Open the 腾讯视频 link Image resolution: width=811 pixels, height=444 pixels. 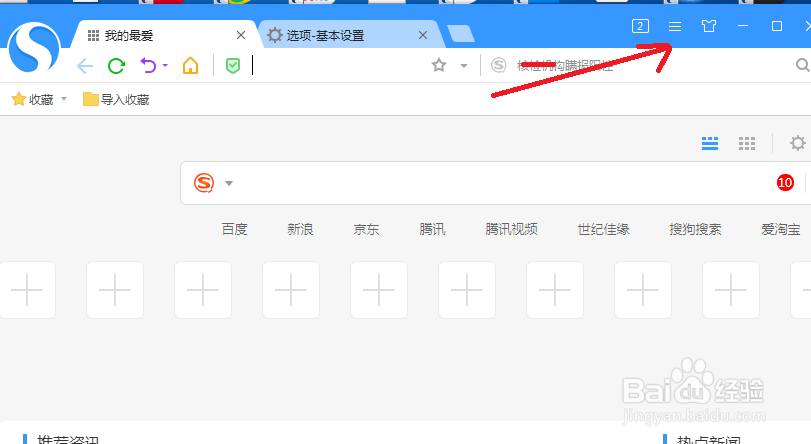coord(512,229)
